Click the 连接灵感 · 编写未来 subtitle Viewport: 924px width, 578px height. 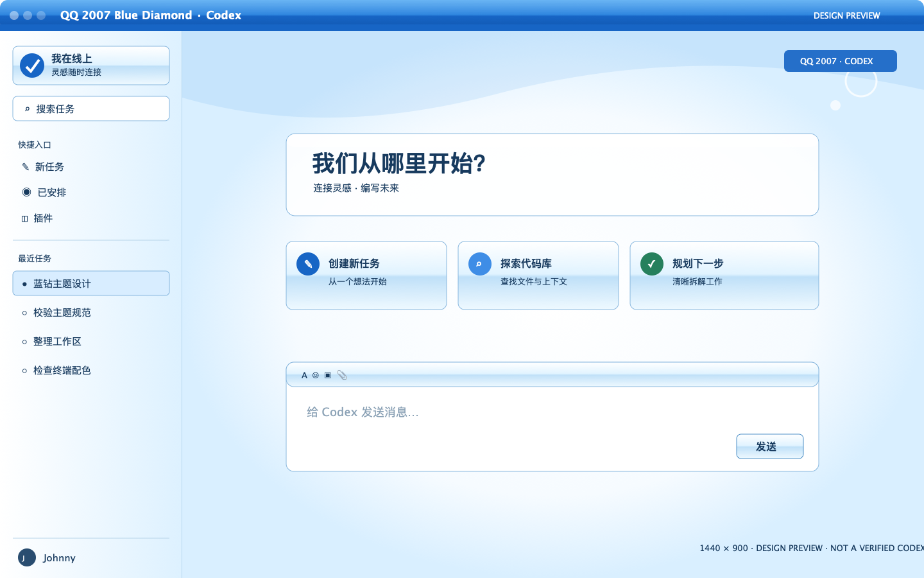point(356,188)
